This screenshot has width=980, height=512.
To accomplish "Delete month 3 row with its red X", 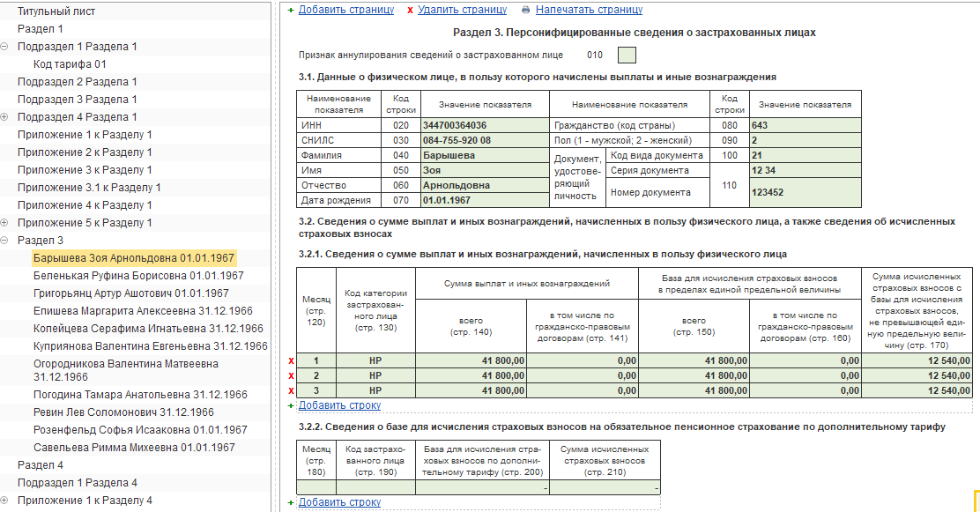I will click(291, 391).
